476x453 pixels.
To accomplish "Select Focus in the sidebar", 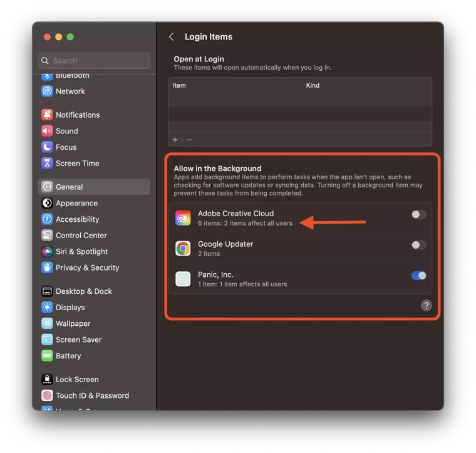I will 94,147.
